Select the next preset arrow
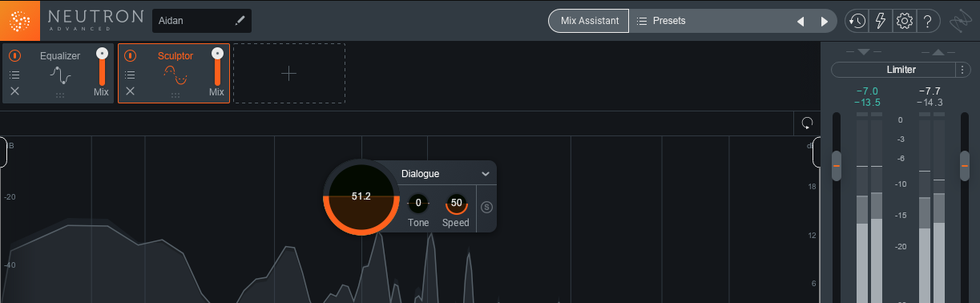The image size is (980, 303). pyautogui.click(x=824, y=21)
